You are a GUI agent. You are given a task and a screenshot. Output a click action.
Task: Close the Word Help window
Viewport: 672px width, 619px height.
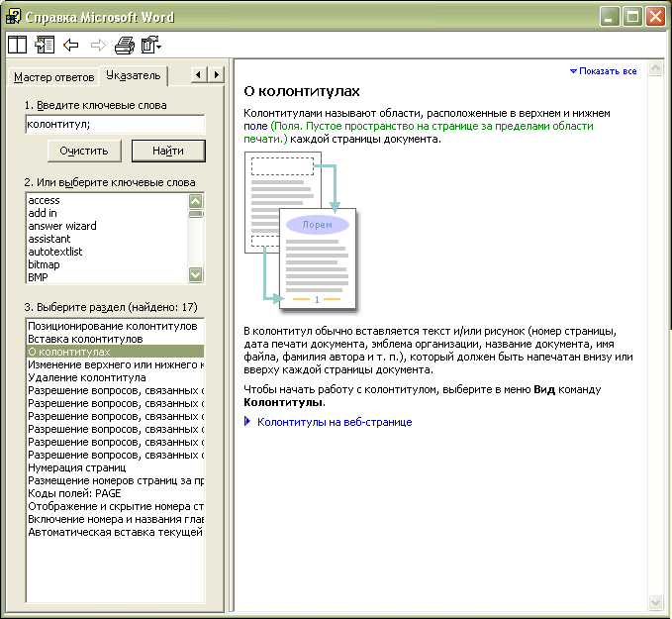(656, 17)
